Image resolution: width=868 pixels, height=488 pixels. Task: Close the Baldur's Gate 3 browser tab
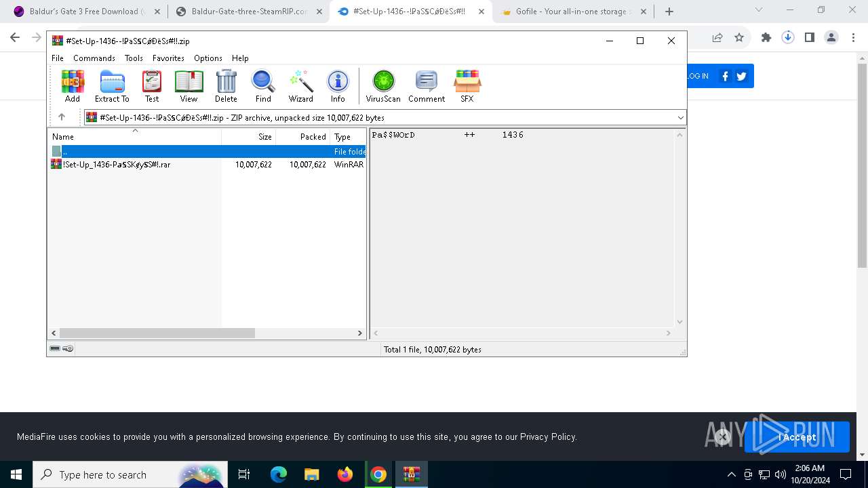tap(157, 12)
